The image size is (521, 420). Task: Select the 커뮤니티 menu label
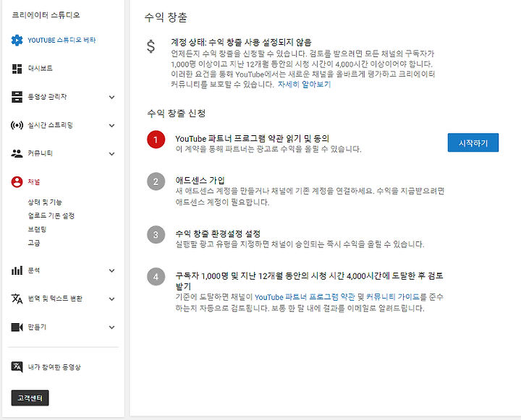pyautogui.click(x=41, y=153)
